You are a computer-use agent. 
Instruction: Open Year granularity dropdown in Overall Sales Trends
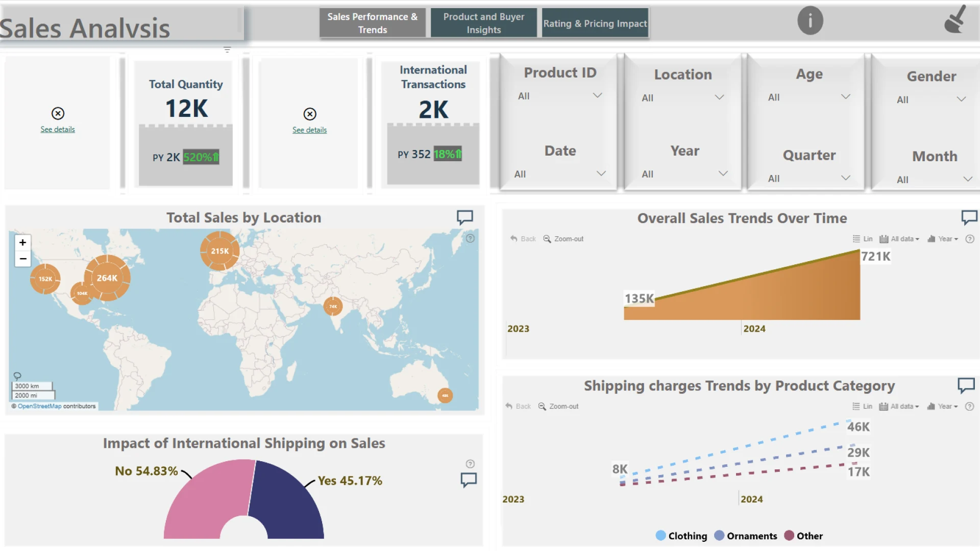click(943, 239)
